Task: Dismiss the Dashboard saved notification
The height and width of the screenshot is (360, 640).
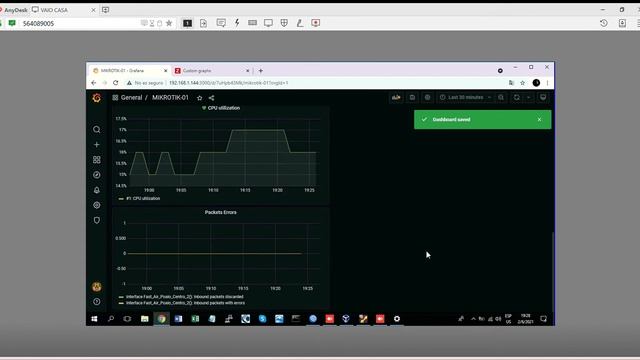Action: (x=539, y=120)
